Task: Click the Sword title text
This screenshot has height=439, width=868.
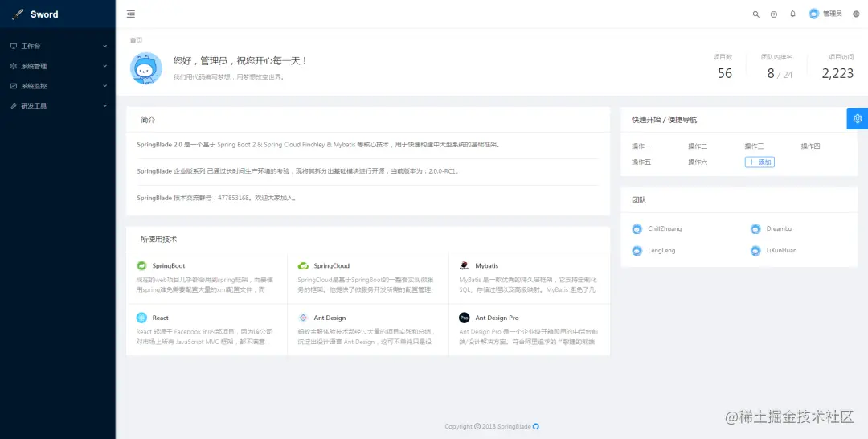Action: (44, 14)
